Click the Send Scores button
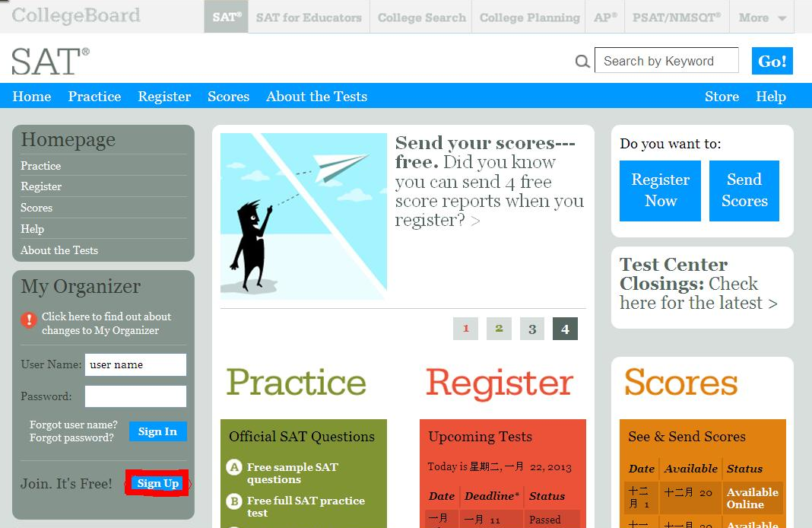 (x=744, y=191)
